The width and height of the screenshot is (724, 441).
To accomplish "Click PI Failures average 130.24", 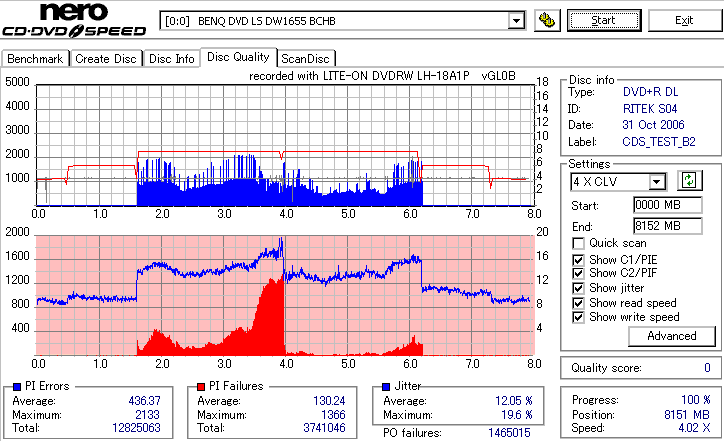I will (x=329, y=401).
